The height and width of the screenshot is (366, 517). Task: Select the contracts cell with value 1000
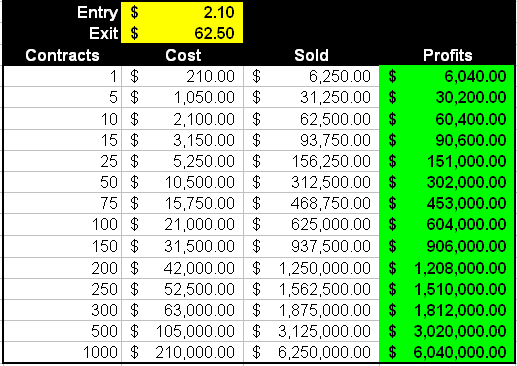pyautogui.click(x=62, y=352)
